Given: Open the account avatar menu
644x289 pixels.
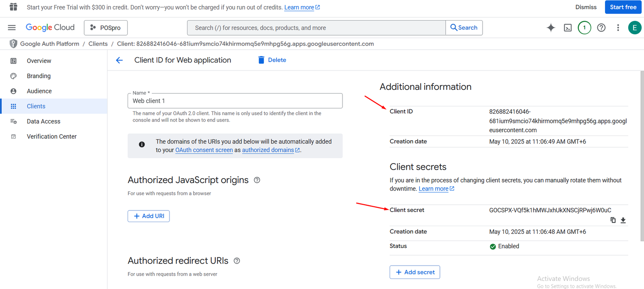Looking at the screenshot, I should point(634,27).
